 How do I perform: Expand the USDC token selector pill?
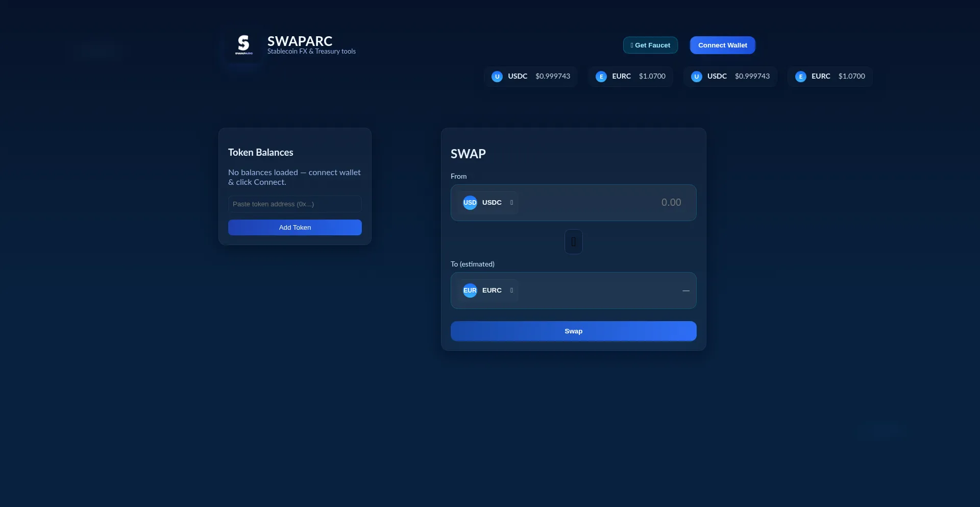coord(489,203)
